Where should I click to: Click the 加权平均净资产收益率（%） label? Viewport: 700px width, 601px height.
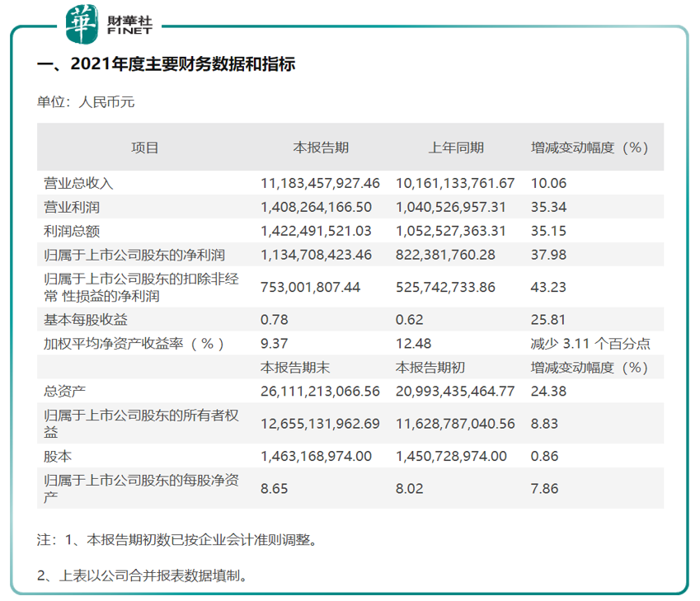tap(134, 344)
